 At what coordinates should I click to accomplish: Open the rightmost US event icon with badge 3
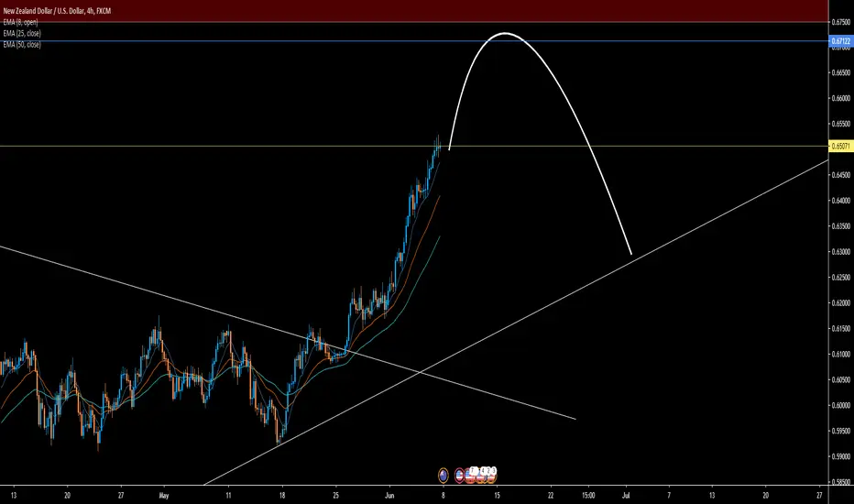tap(491, 475)
